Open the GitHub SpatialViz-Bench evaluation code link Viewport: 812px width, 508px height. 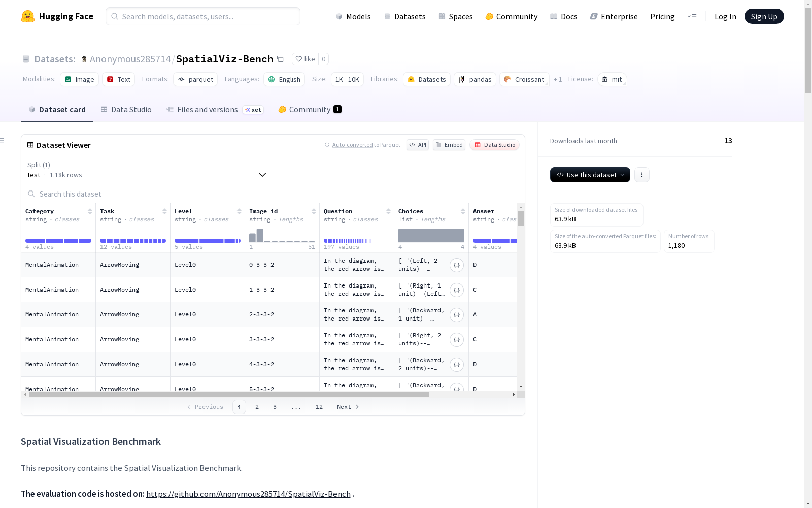(248, 494)
